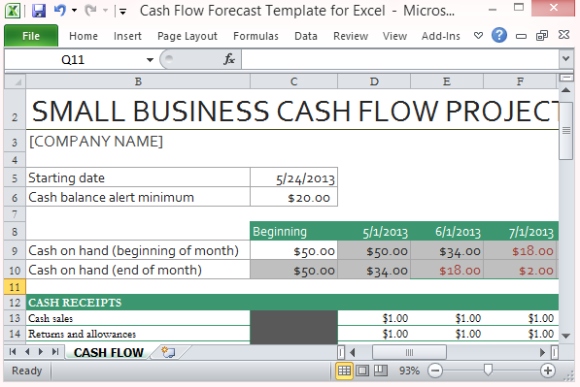Switch to Normal view in status bar
This screenshot has width=580, height=387.
344,370
